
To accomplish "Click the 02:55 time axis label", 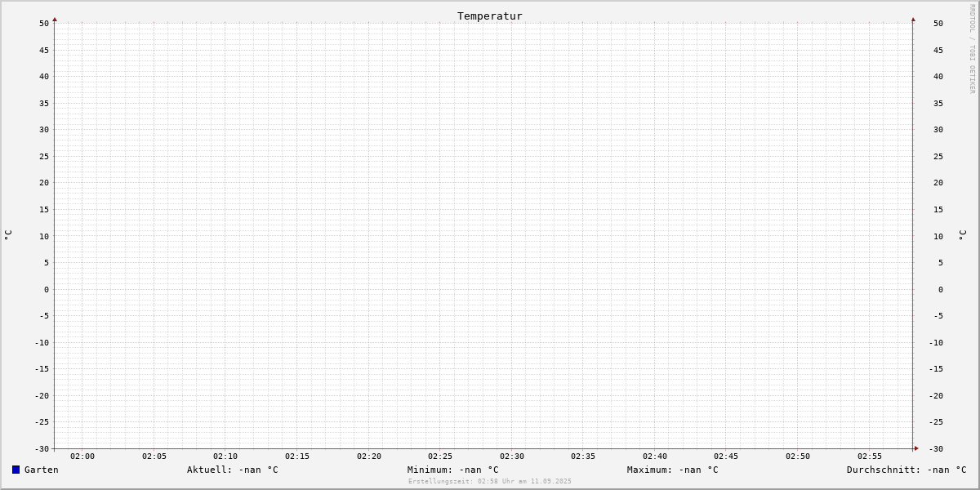I will [x=870, y=457].
